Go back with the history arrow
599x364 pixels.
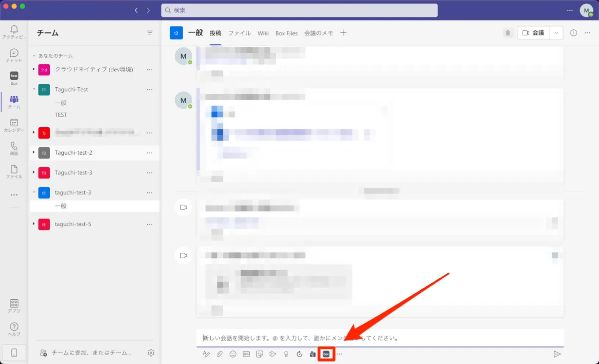[x=136, y=10]
